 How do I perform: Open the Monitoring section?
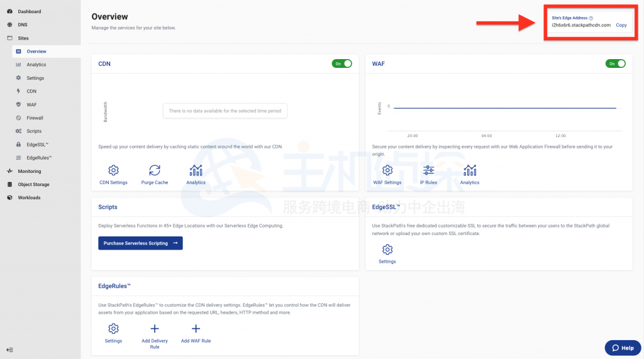click(x=29, y=171)
